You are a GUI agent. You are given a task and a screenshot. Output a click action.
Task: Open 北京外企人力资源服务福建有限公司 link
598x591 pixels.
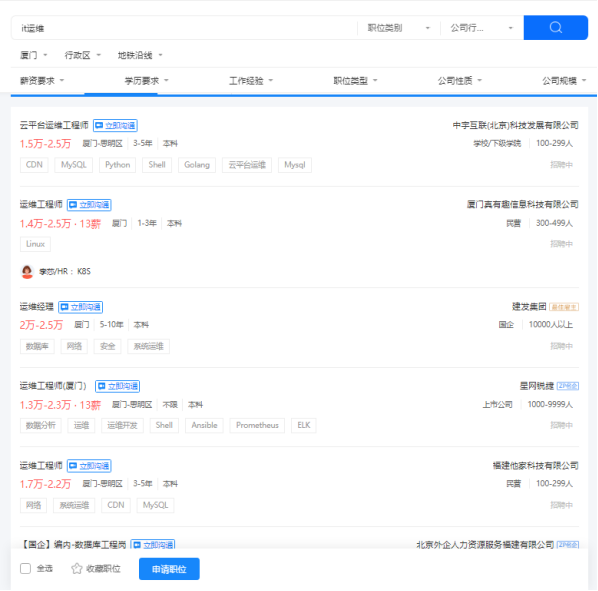point(485,544)
